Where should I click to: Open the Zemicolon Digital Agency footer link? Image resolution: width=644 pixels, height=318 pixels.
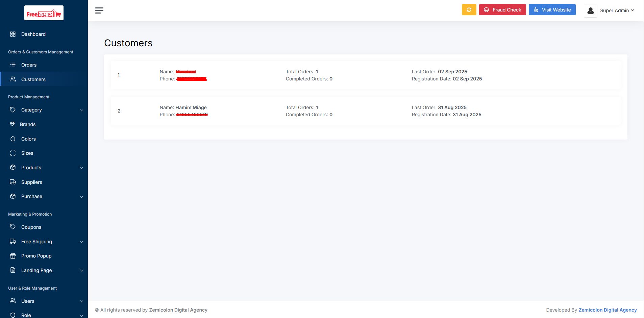(x=607, y=310)
